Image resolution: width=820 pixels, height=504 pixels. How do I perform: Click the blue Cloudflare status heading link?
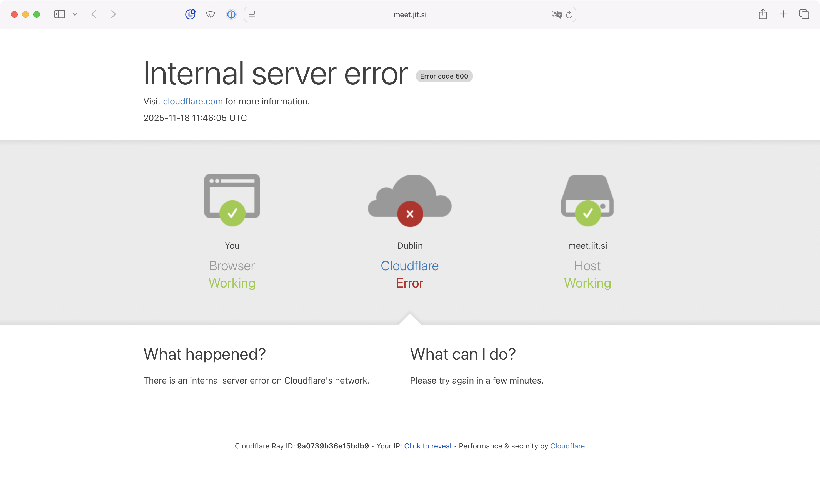pos(410,266)
